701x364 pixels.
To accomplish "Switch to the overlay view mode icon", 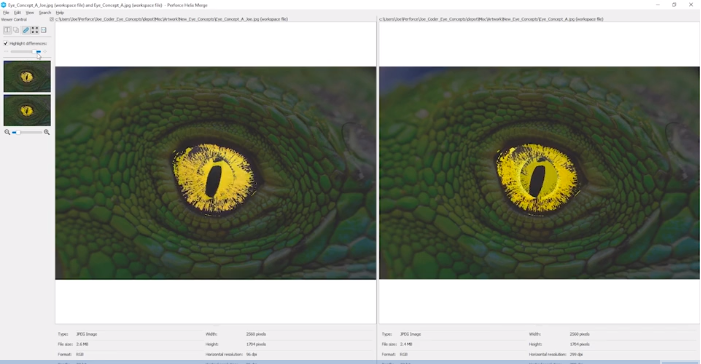I will pyautogui.click(x=16, y=30).
